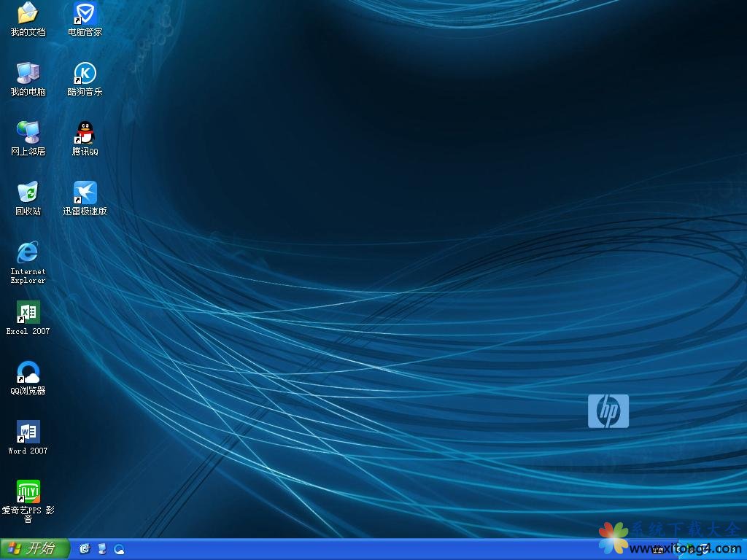The image size is (747, 560).
Task: Open the Word 2007 shortcut
Action: click(28, 432)
